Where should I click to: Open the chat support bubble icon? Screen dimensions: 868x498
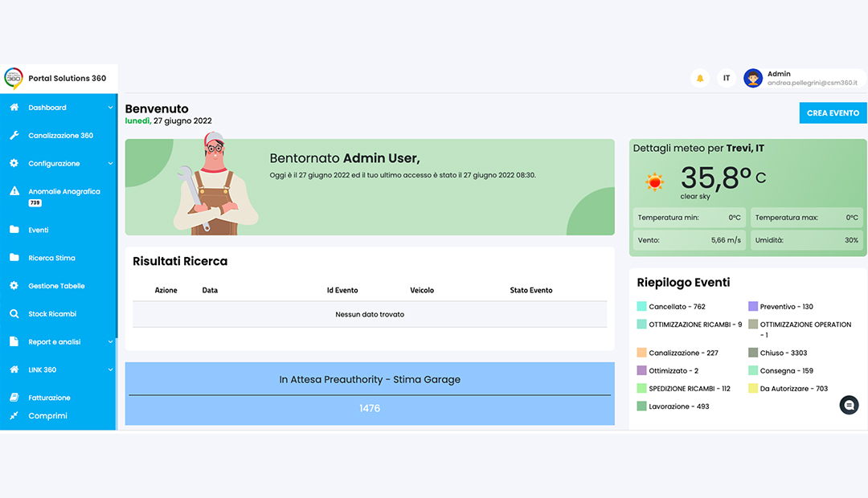(x=849, y=406)
